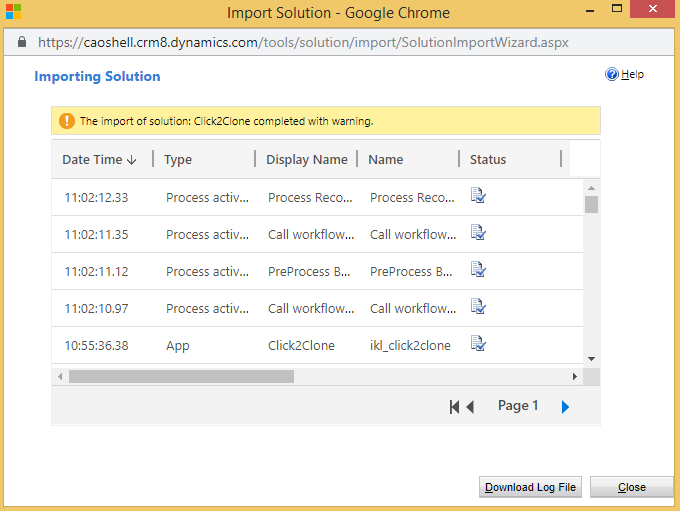
Task: Click status icon for 11:02:11.12 row
Action: tap(478, 270)
